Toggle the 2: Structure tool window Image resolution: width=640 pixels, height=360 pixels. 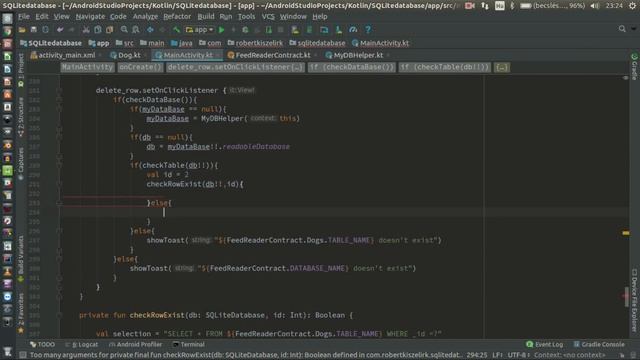point(21,117)
